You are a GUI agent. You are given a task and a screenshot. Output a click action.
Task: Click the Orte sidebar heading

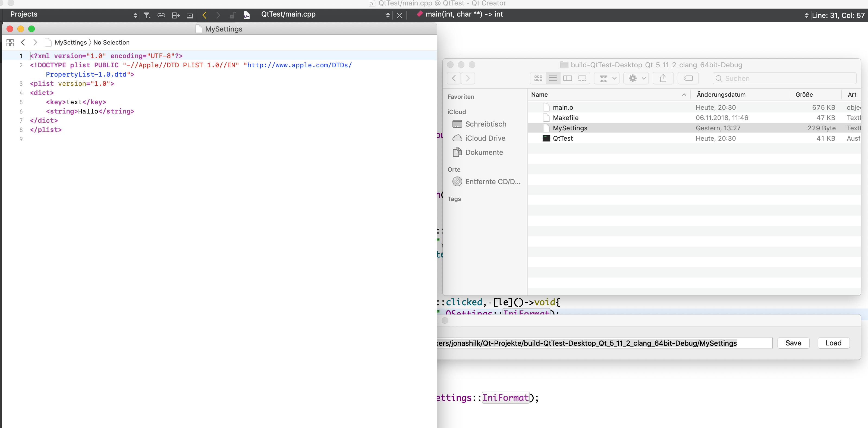454,169
